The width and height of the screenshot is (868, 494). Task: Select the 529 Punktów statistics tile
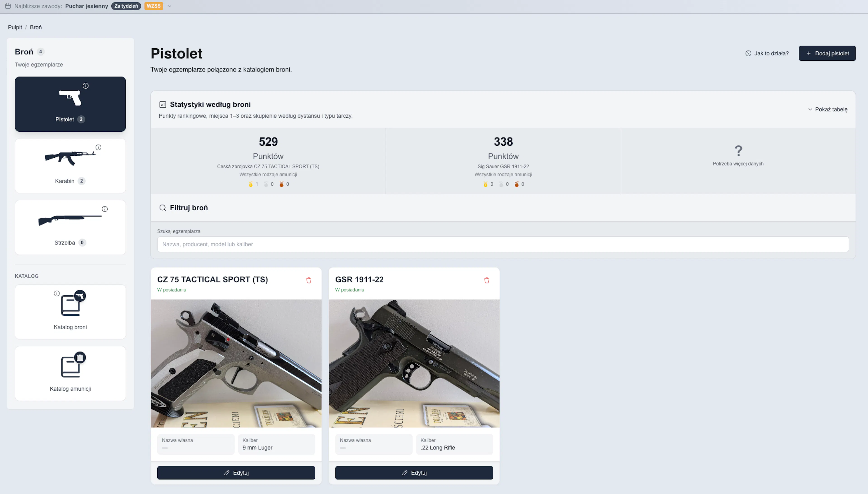(x=268, y=161)
